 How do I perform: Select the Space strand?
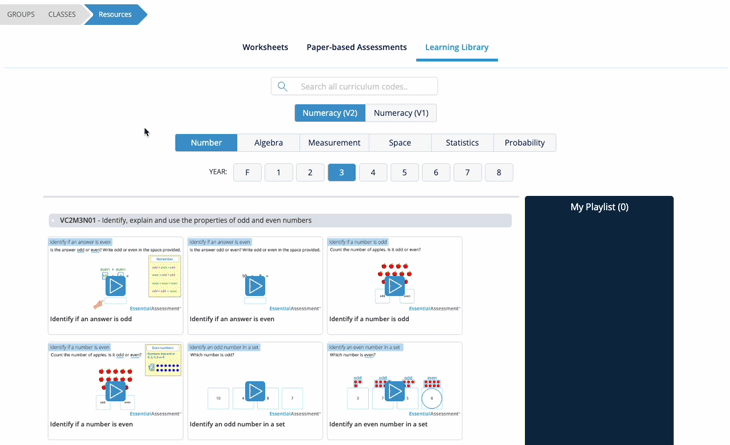[x=400, y=143]
